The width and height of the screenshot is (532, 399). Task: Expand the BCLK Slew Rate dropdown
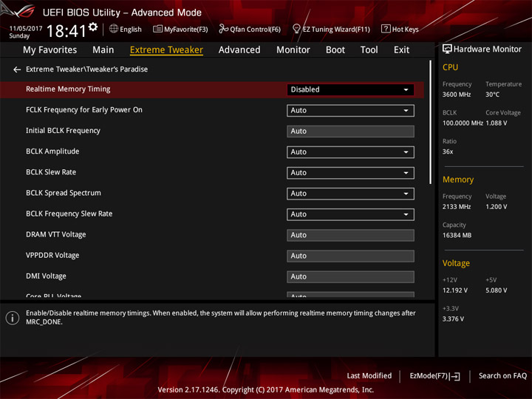pyautogui.click(x=350, y=173)
